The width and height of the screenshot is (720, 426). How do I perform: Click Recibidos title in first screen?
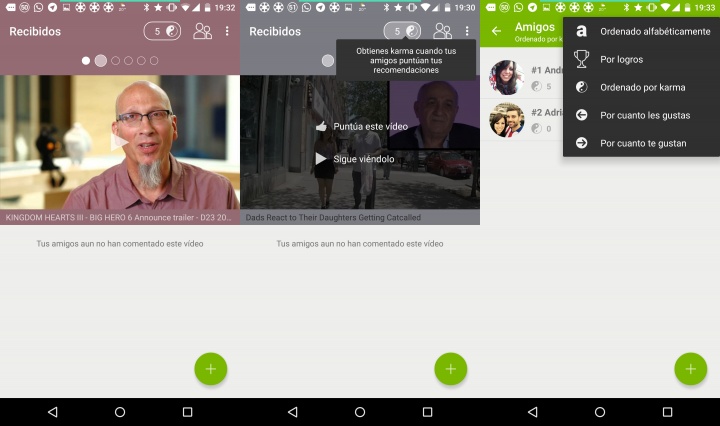[x=35, y=32]
